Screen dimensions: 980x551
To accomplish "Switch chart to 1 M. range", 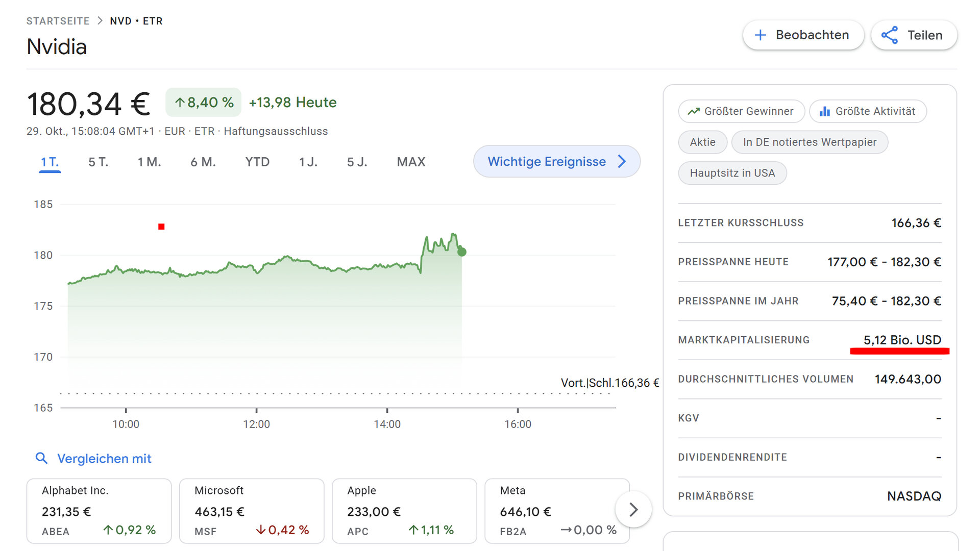I will pos(149,162).
